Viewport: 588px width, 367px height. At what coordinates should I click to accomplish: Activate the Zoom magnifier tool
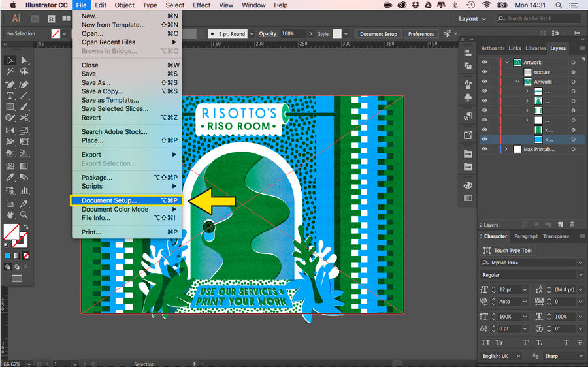pyautogui.click(x=24, y=214)
